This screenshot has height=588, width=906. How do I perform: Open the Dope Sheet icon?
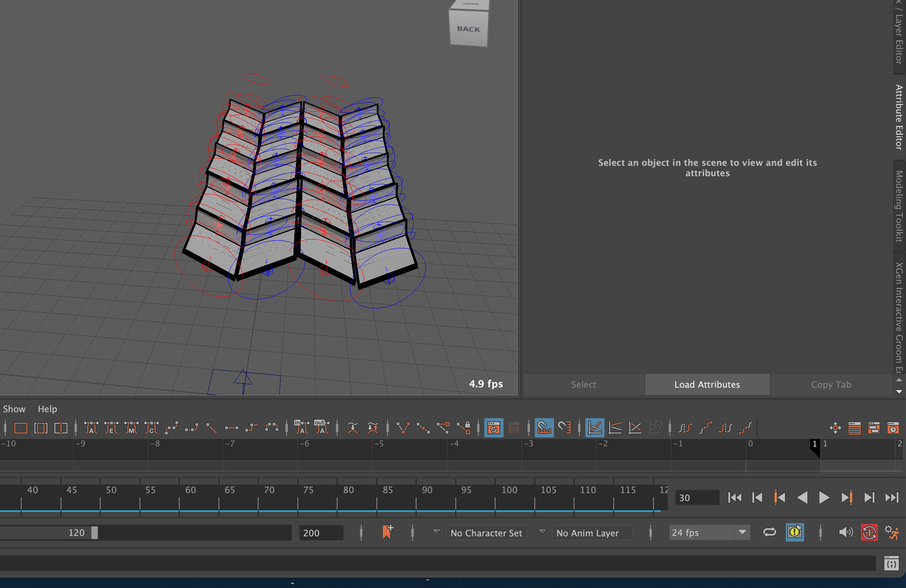[854, 428]
